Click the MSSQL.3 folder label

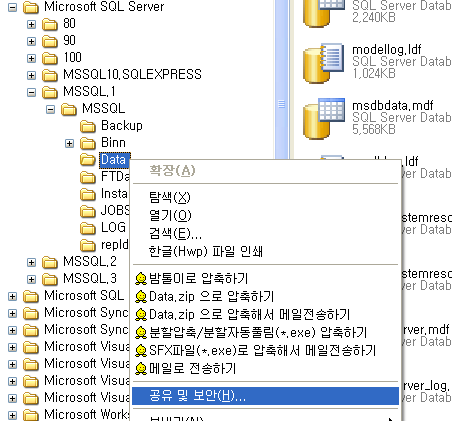click(x=90, y=279)
